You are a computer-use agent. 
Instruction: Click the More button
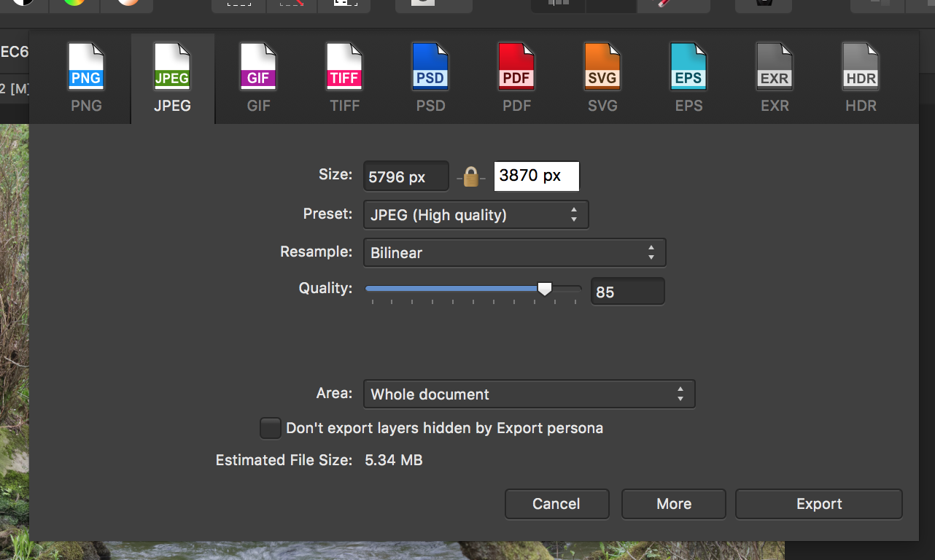pos(673,504)
